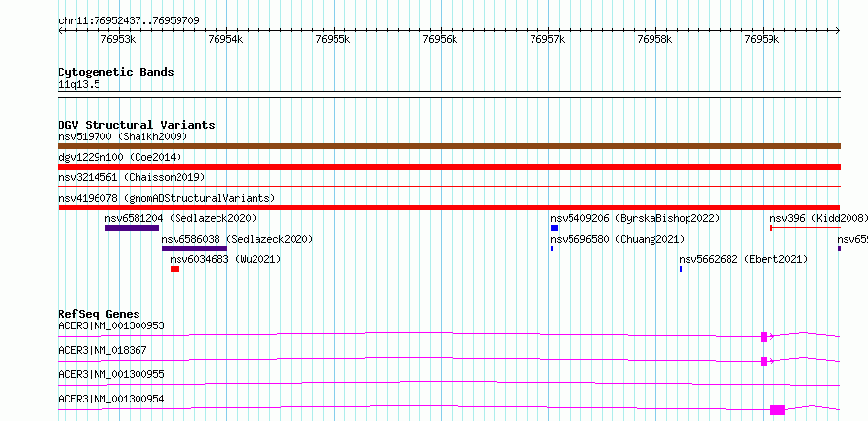Open nsv6586038 (Sedlazeck2020) label
Viewport: 868px width, 421px height.
click(x=238, y=239)
